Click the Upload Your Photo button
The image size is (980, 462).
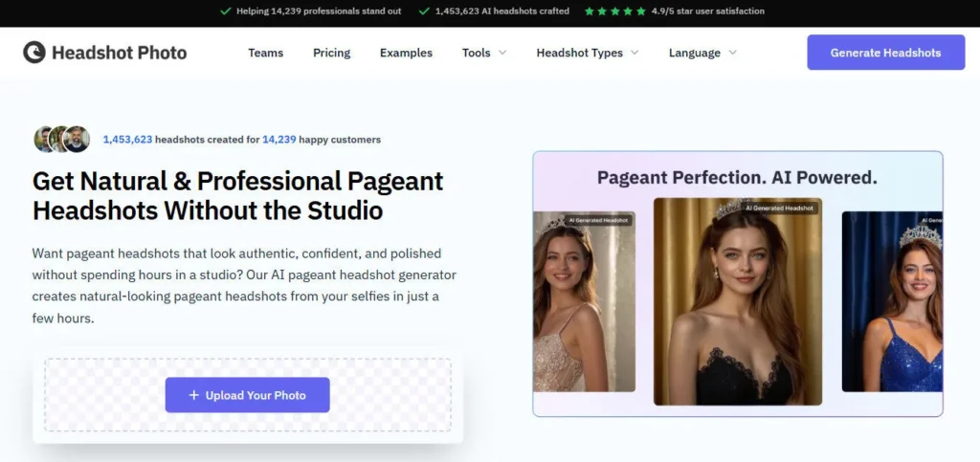(247, 395)
